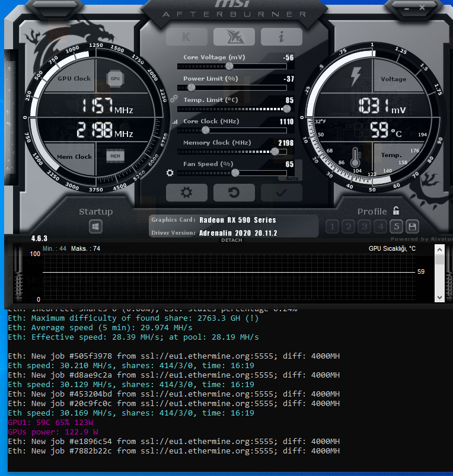
Task: Apply settings with the checkmark button
Action: [282, 193]
